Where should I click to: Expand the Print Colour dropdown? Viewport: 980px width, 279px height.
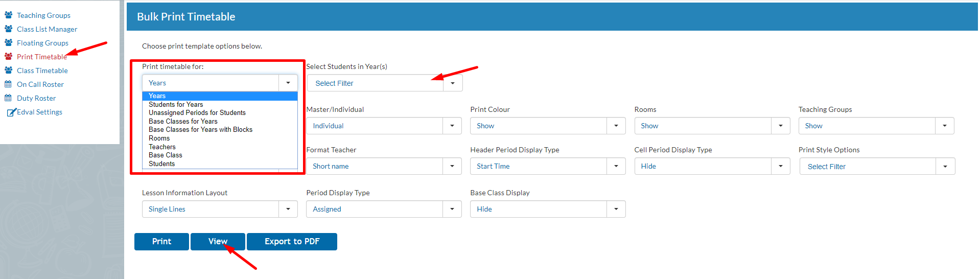point(548,126)
